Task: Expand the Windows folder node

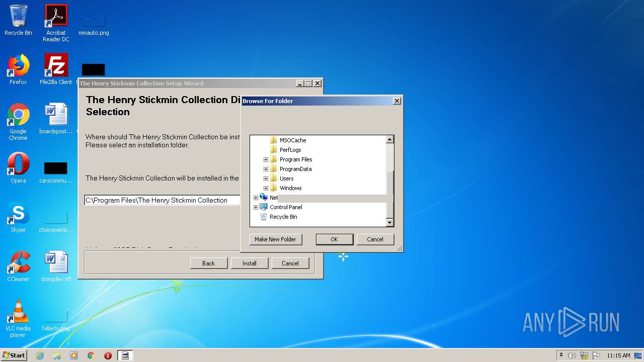Action: coord(266,188)
